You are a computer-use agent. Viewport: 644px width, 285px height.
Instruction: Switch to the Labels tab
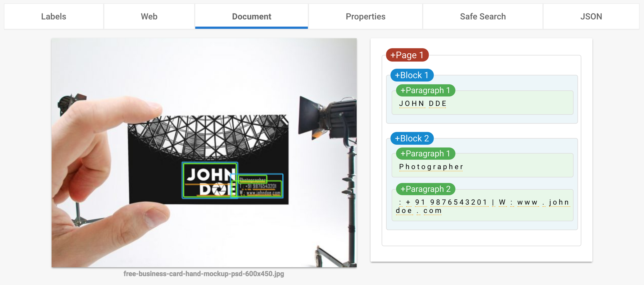[53, 16]
